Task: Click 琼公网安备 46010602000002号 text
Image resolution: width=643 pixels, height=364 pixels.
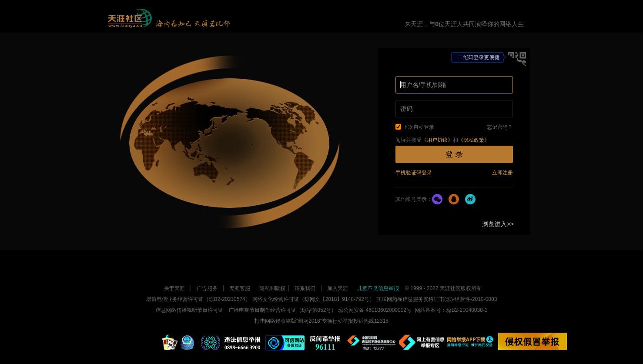Action: pos(375,310)
